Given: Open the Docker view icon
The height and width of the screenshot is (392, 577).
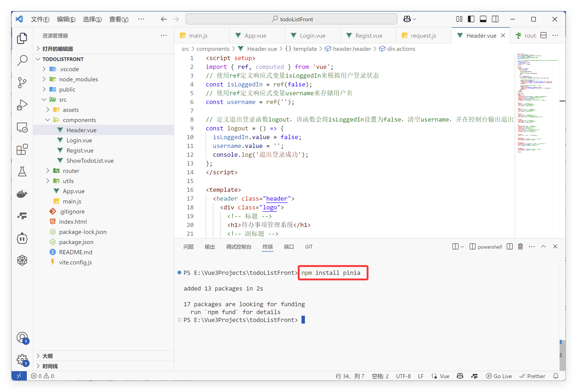Looking at the screenshot, I should (22, 194).
